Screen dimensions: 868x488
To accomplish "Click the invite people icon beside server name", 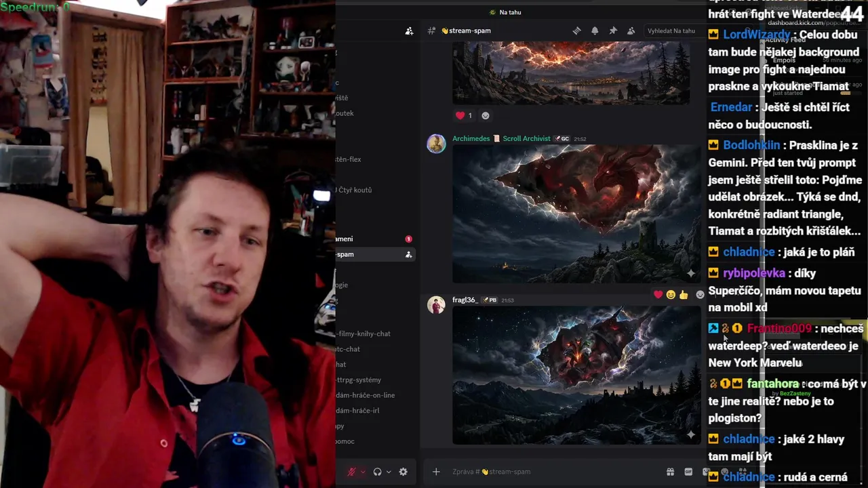I will (409, 31).
